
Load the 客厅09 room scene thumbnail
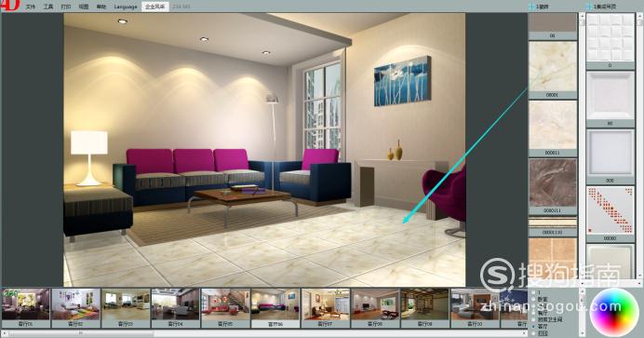[x=425, y=304]
